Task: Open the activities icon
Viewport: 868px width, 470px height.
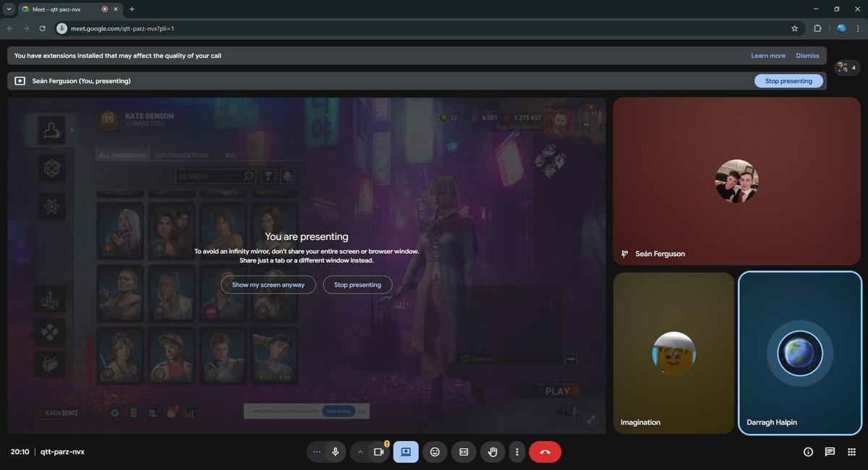Action: (851, 452)
